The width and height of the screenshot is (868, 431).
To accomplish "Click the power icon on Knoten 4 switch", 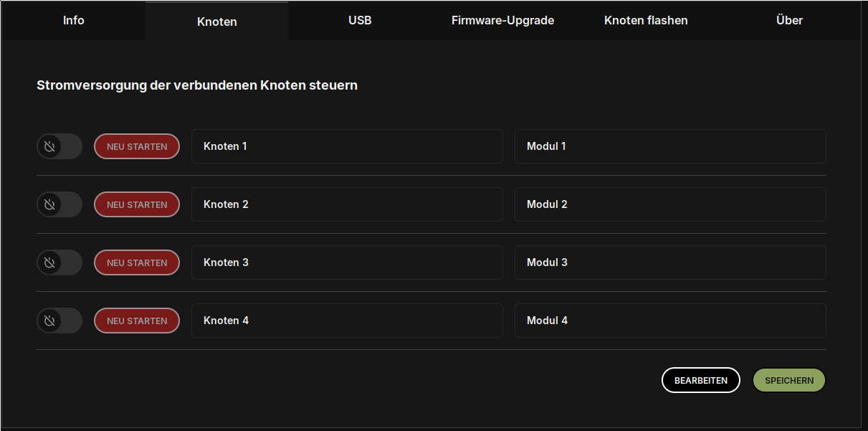I will coord(49,321).
